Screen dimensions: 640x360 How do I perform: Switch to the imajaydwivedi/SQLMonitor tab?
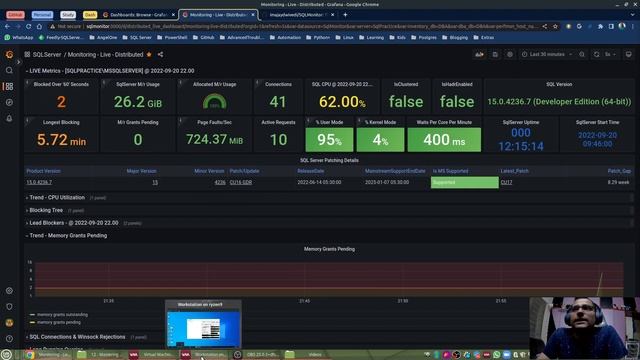tap(298, 15)
